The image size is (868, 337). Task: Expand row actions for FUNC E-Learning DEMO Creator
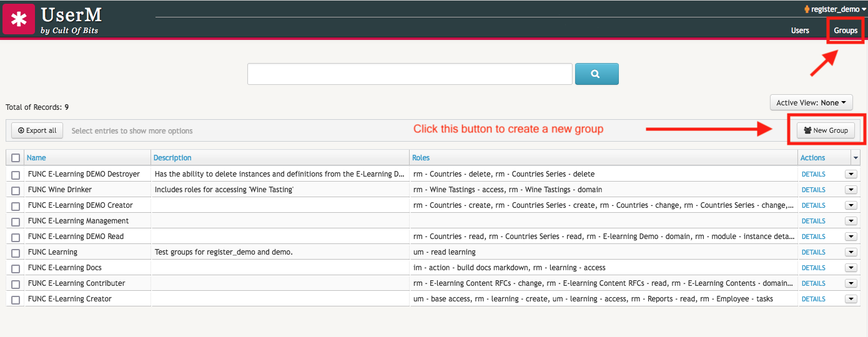pos(851,205)
